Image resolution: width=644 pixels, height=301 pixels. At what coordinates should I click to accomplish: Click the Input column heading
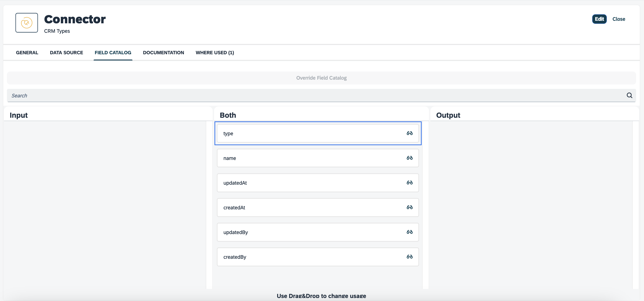18,115
